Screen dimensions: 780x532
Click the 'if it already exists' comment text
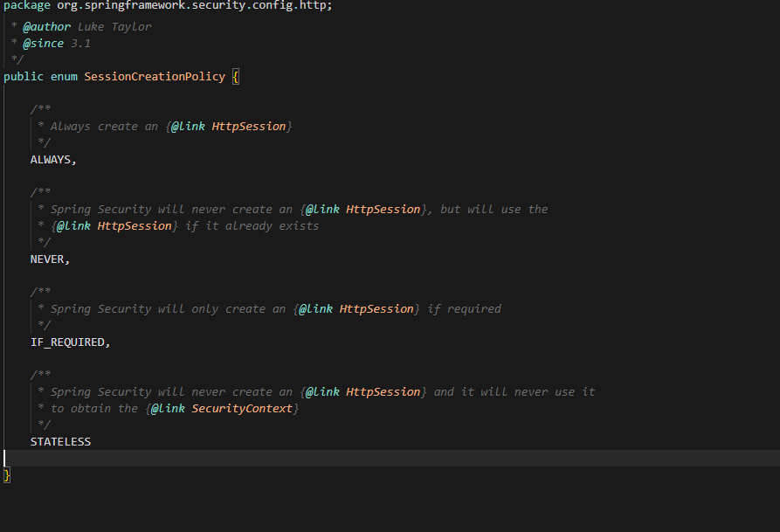click(x=252, y=226)
